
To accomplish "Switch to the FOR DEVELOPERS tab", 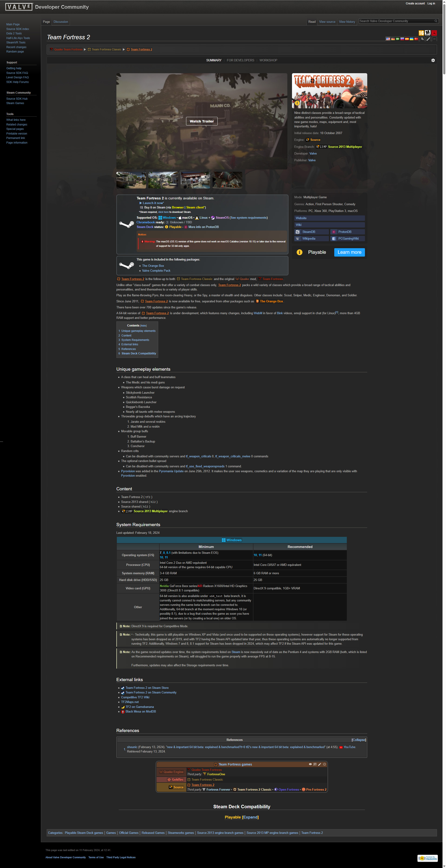I will point(240,60).
